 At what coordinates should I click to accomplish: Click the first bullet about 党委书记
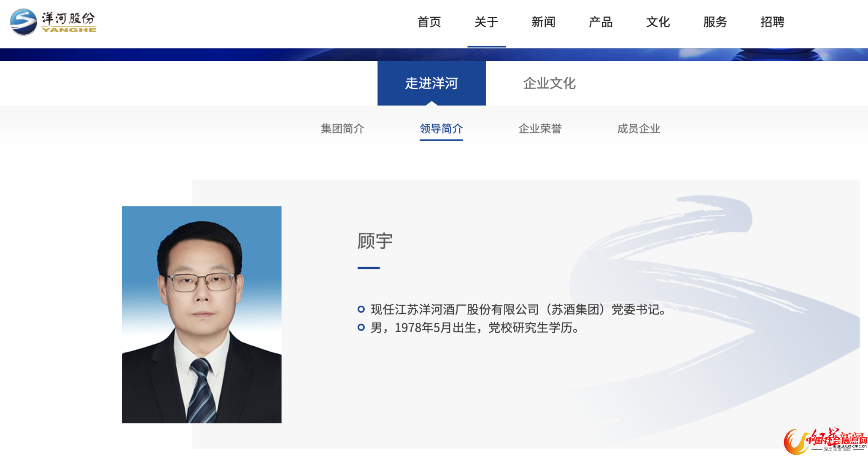[518, 309]
